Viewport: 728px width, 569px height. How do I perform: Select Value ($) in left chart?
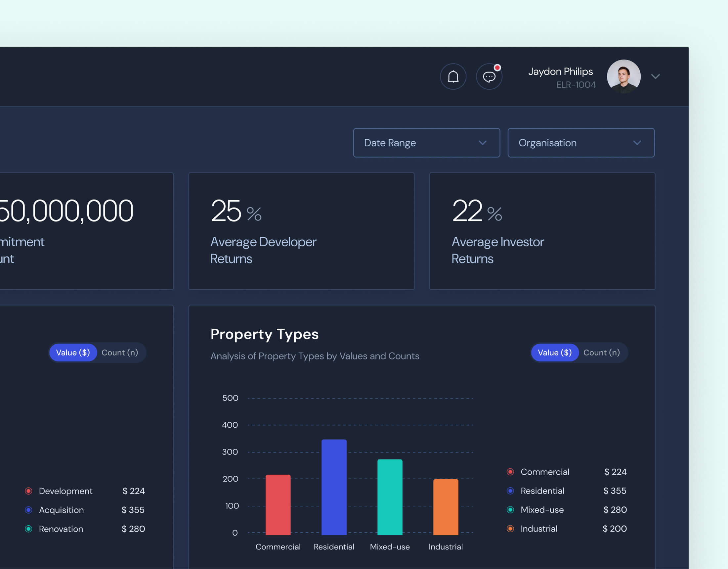pyautogui.click(x=73, y=353)
